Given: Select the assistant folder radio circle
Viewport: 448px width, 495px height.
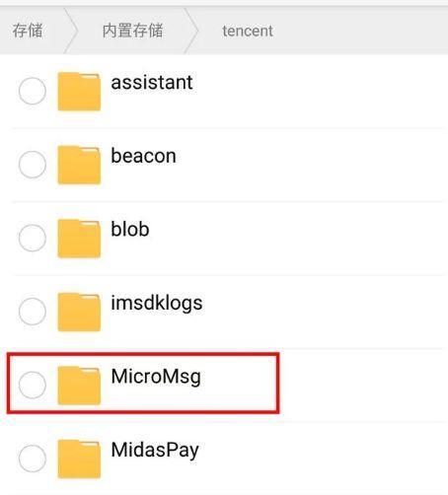Looking at the screenshot, I should pos(33,91).
